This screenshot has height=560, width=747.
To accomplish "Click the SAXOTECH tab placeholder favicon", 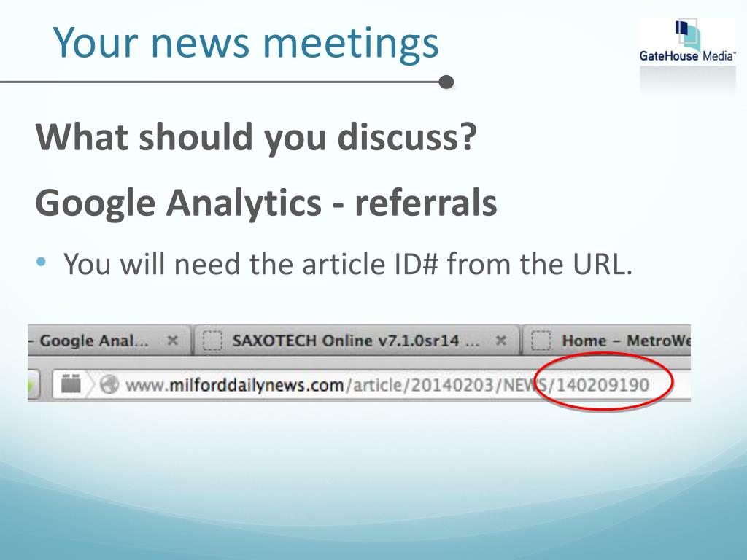I will (x=212, y=341).
